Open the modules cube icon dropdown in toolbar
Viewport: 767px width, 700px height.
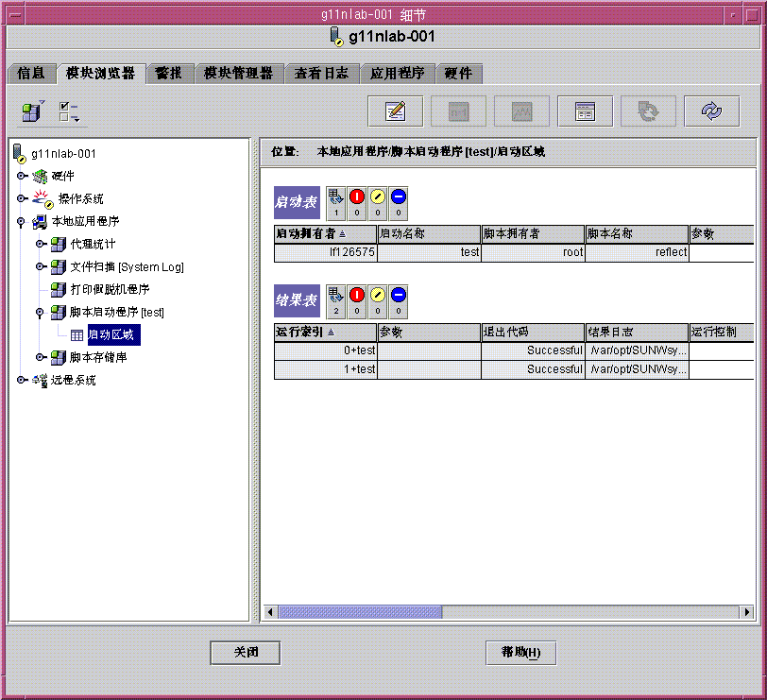point(33,111)
